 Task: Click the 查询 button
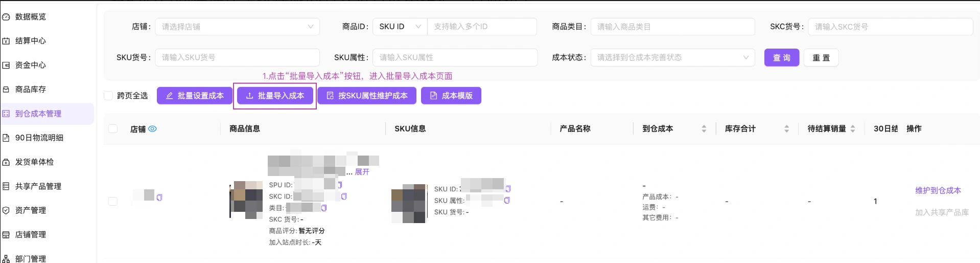coord(781,58)
